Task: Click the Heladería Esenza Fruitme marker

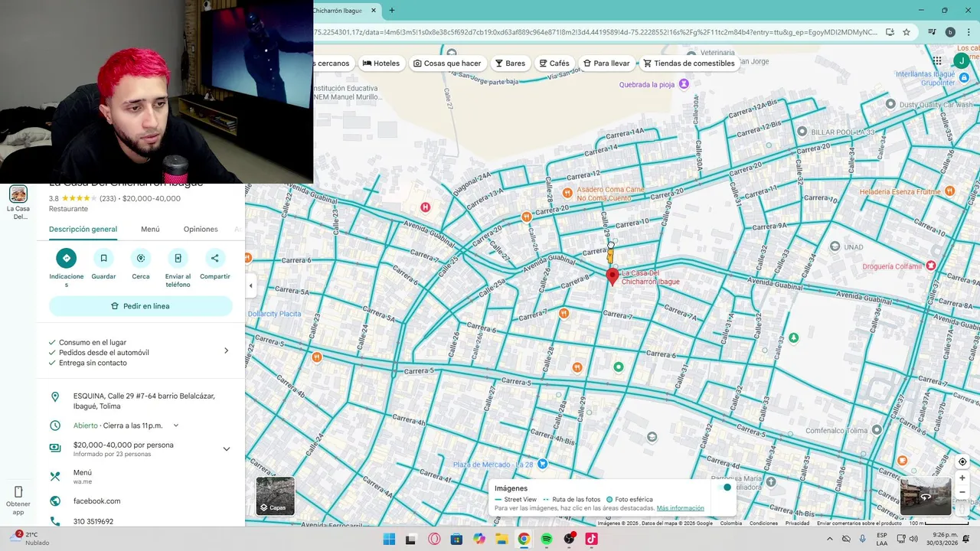Action: click(949, 191)
